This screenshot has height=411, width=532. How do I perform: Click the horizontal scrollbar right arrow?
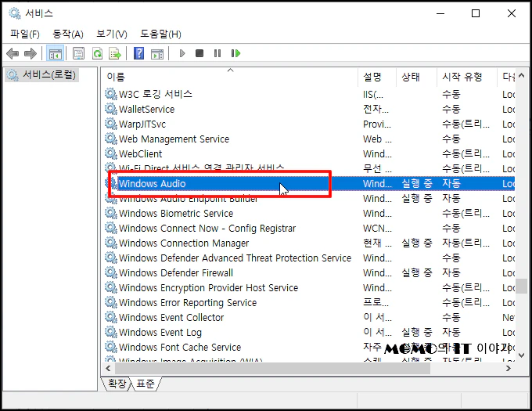pyautogui.click(x=509, y=368)
